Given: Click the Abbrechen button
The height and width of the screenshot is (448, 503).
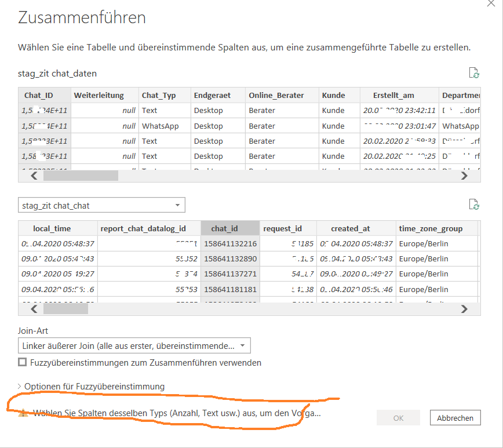Looking at the screenshot, I should [x=455, y=418].
